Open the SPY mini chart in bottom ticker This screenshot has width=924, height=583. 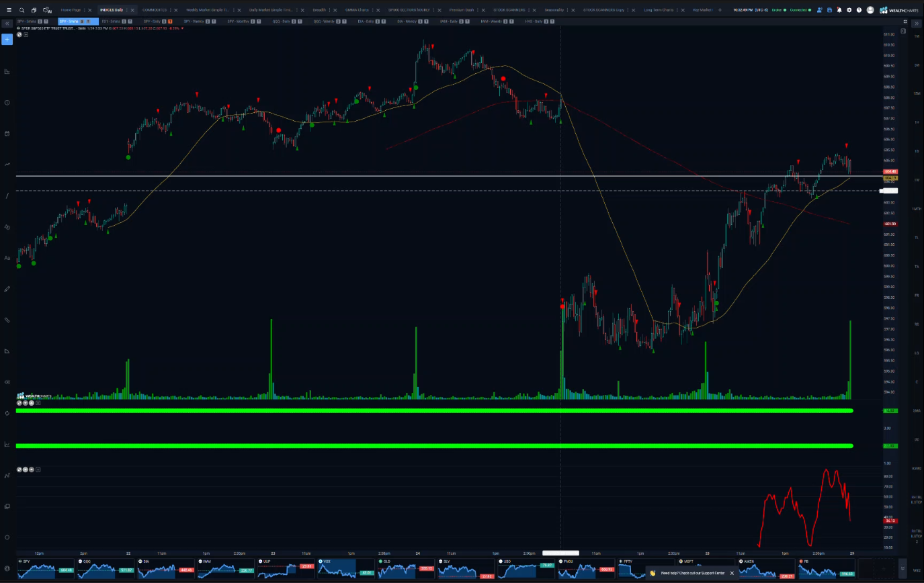tap(45, 569)
